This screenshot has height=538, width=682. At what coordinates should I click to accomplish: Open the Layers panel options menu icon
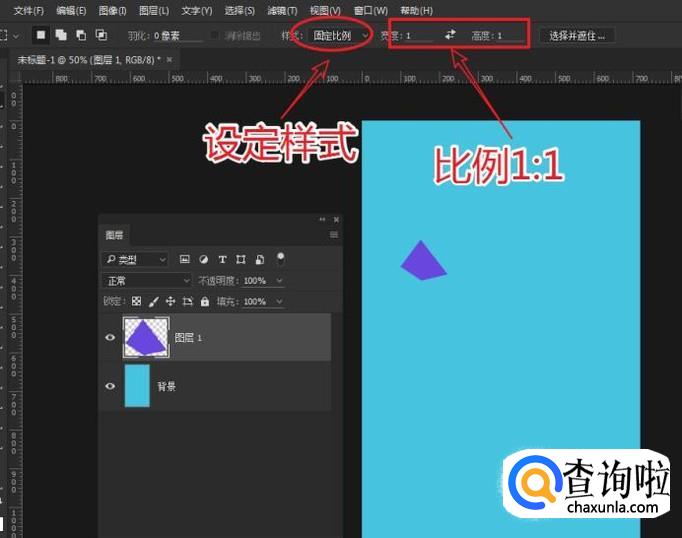point(334,235)
